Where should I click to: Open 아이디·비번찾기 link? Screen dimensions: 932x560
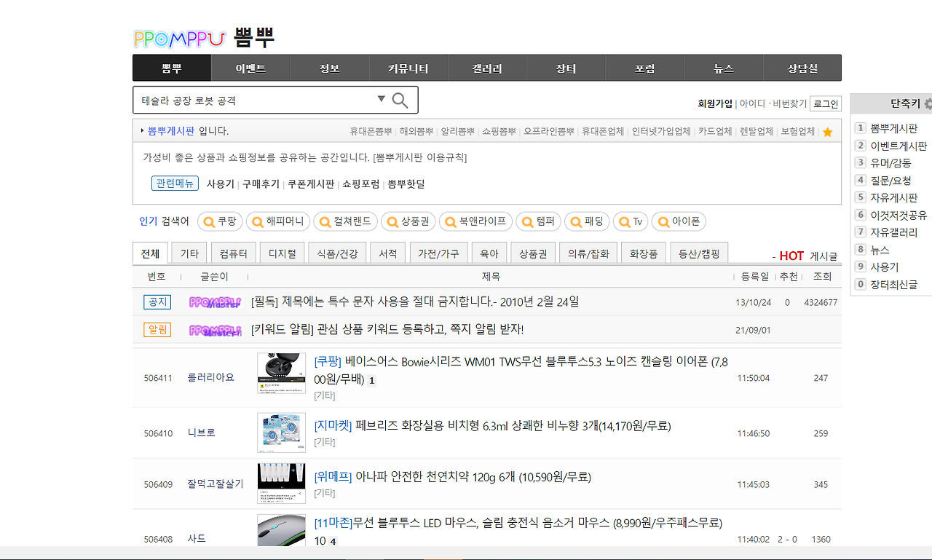coord(773,104)
